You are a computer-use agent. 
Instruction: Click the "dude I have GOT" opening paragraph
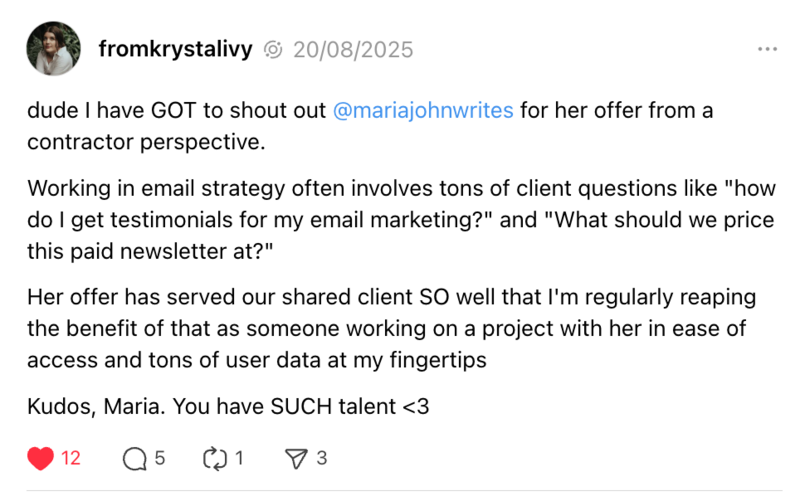tap(180, 111)
